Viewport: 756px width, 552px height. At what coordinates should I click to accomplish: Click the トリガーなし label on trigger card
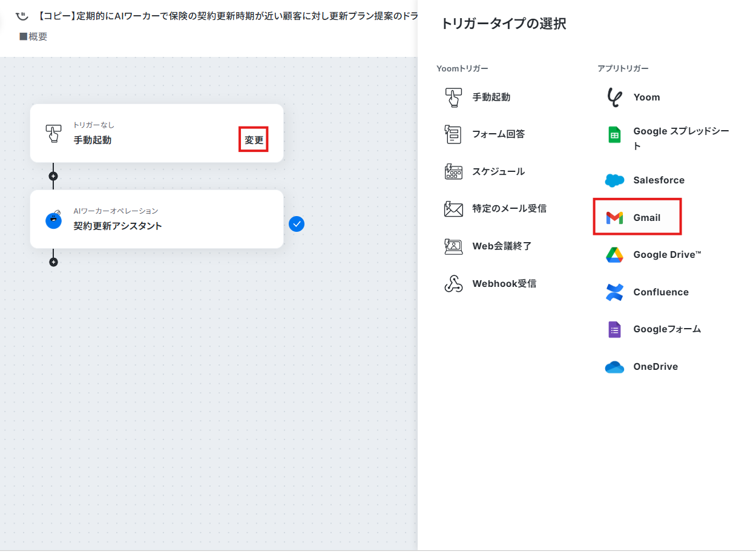coord(93,125)
